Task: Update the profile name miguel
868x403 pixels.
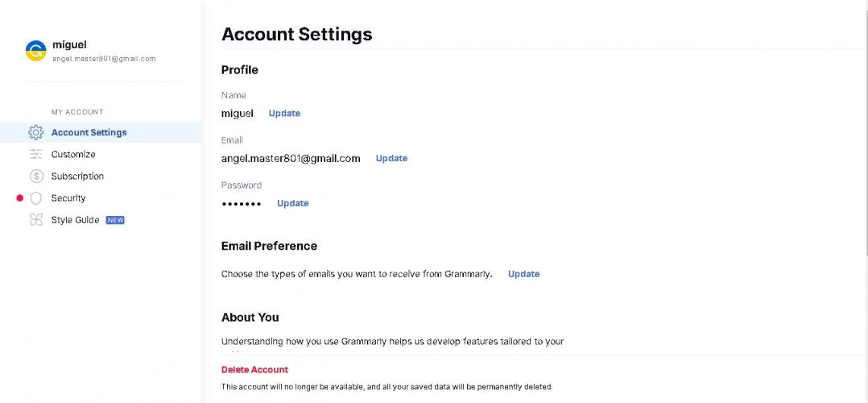Action: tap(284, 114)
